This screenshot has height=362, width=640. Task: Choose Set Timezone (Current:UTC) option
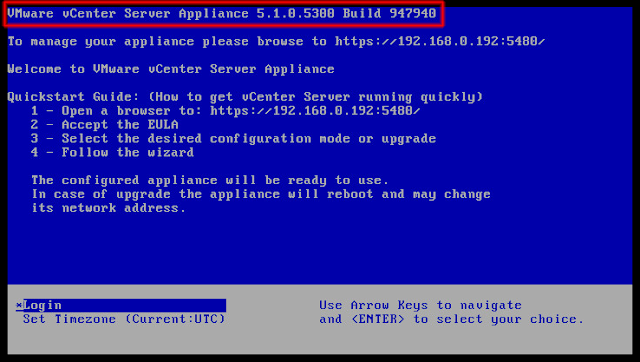(124, 319)
